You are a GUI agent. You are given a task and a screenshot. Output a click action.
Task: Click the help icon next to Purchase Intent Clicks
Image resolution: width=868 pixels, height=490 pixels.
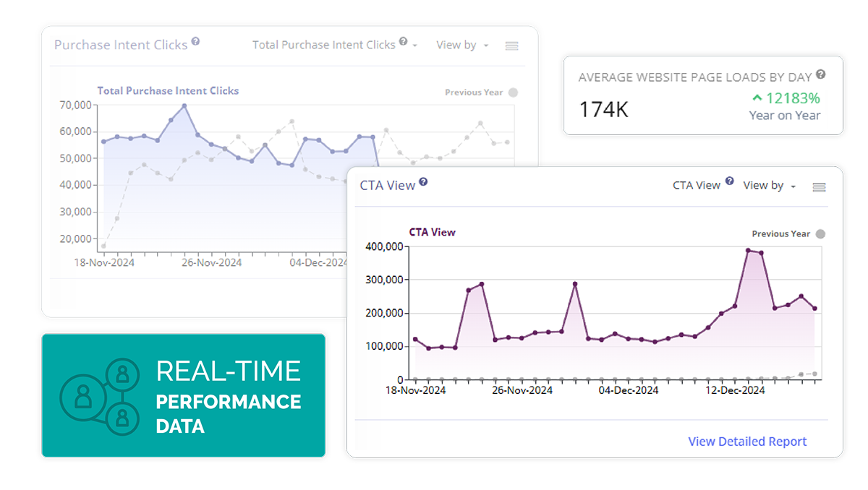196,40
